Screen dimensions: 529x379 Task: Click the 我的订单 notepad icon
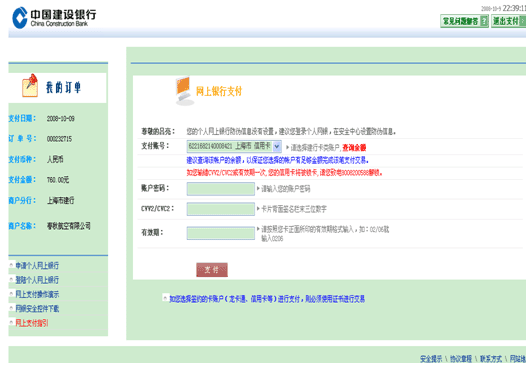coord(30,85)
